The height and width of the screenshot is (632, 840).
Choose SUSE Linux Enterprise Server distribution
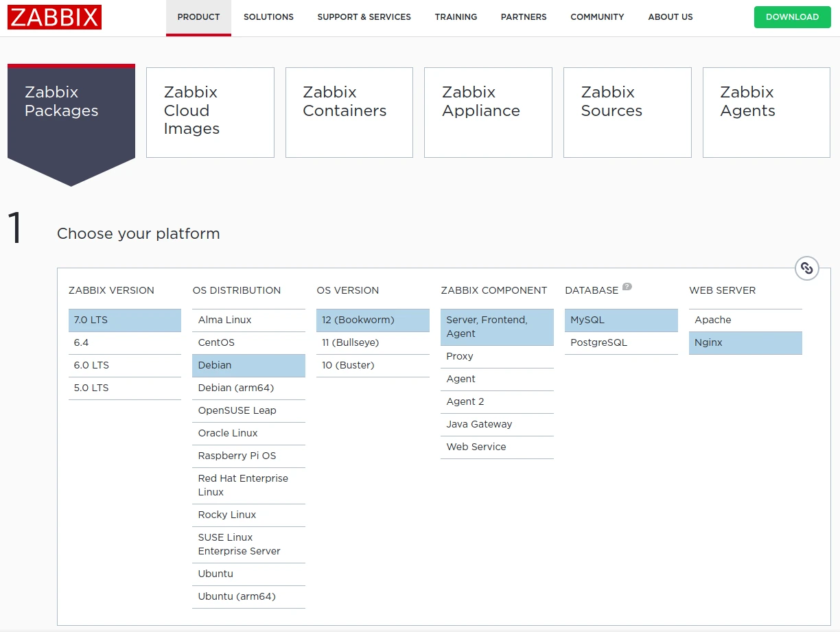click(x=249, y=545)
